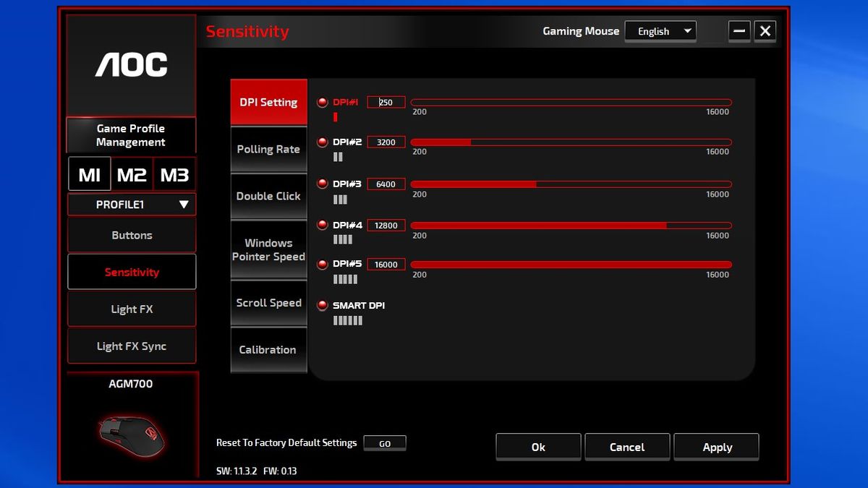868x488 pixels.
Task: Close the AOC software window
Action: pos(765,31)
